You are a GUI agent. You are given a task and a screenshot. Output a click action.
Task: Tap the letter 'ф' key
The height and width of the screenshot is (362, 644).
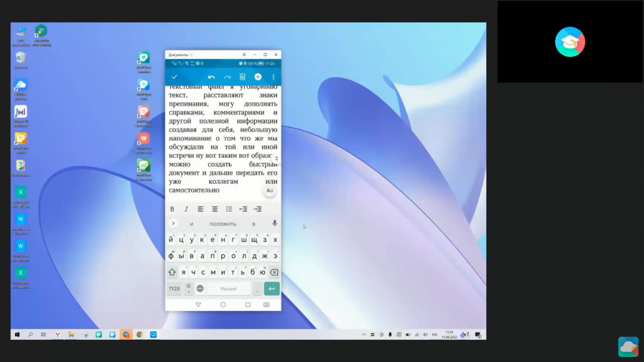[x=171, y=256]
